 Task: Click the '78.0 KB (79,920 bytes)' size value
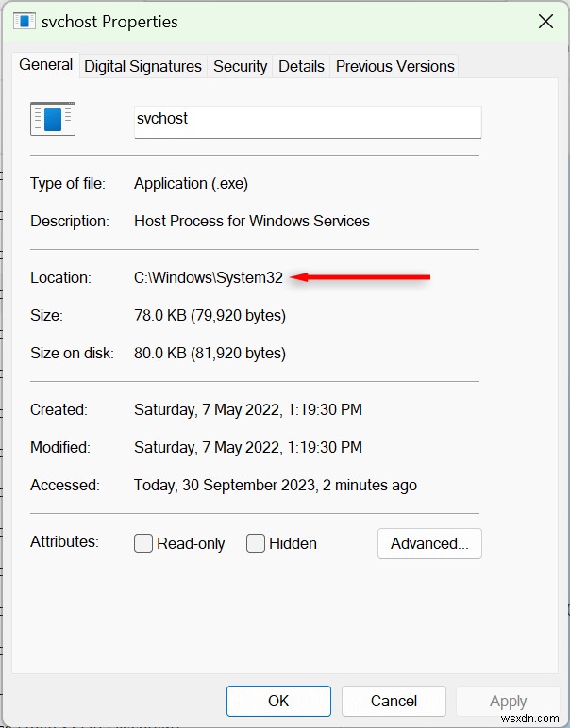[x=210, y=316]
